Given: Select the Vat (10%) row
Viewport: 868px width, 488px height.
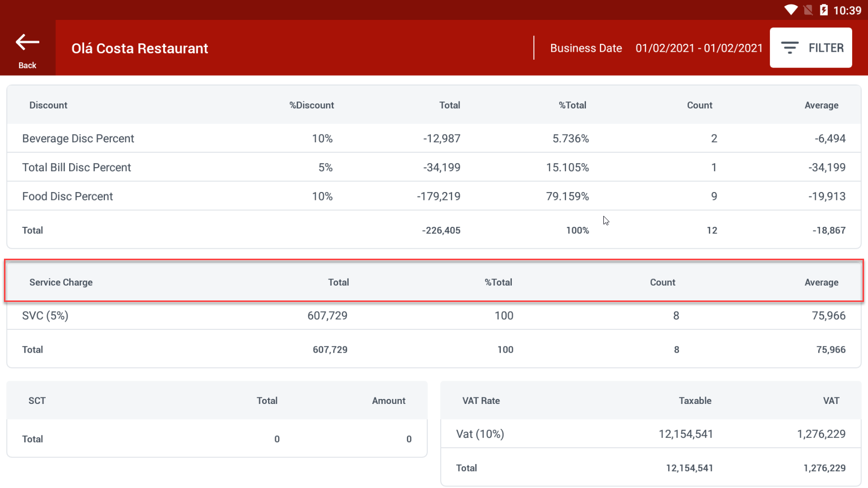Looking at the screenshot, I should (480, 434).
